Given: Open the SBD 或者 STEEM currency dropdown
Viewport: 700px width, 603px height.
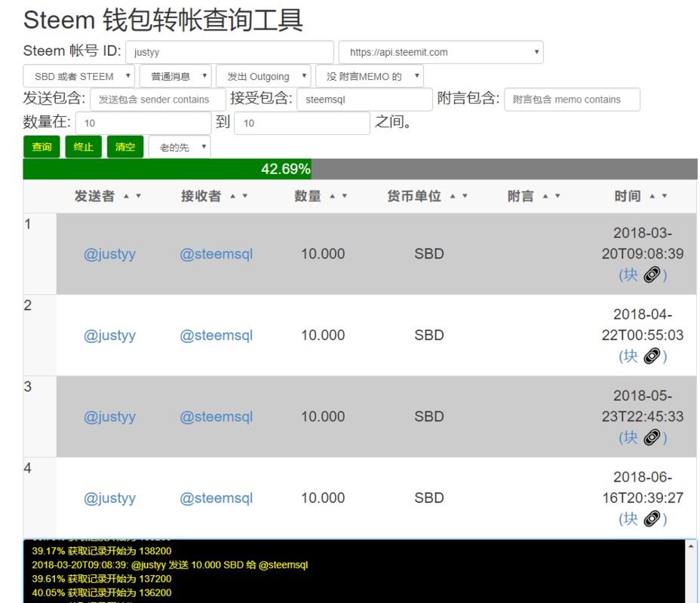Looking at the screenshot, I should tap(78, 76).
